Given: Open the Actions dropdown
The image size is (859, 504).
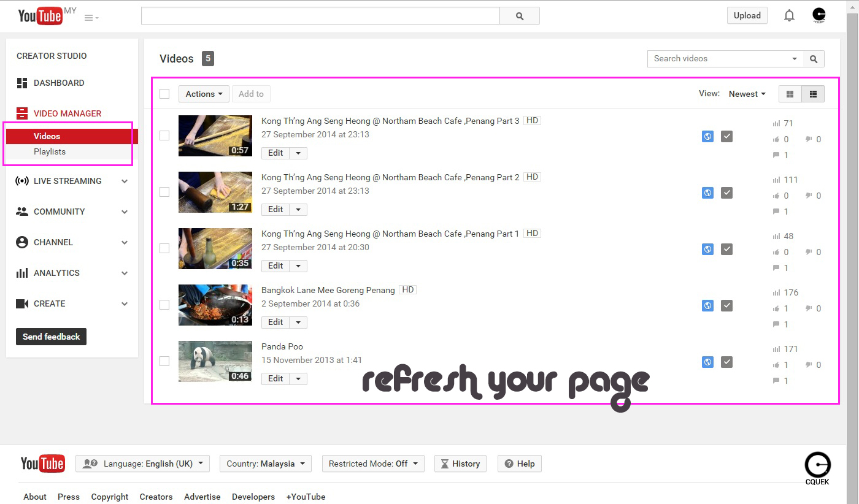Looking at the screenshot, I should click(x=204, y=94).
